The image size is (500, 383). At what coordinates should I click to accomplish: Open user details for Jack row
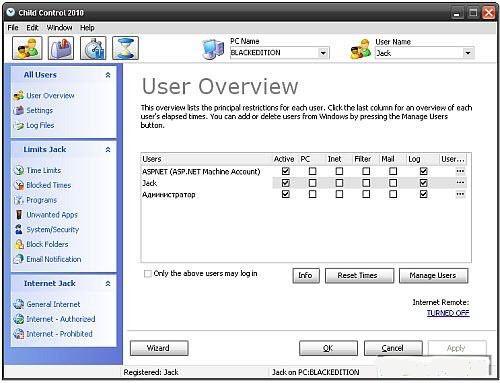tap(460, 183)
